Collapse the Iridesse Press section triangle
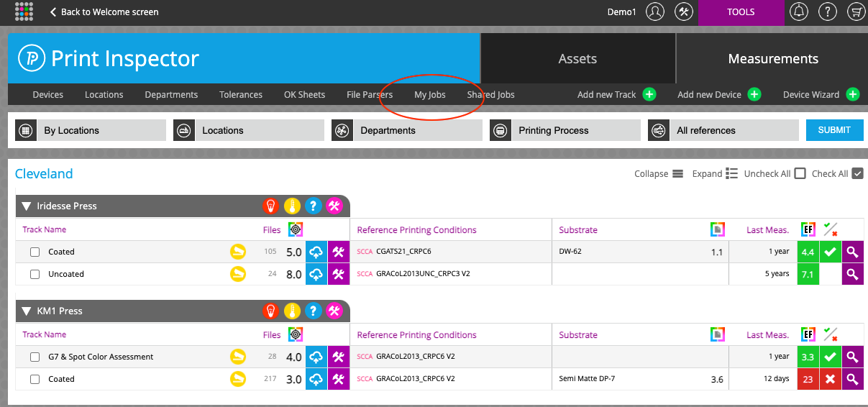The width and height of the screenshot is (868, 407). tap(27, 206)
